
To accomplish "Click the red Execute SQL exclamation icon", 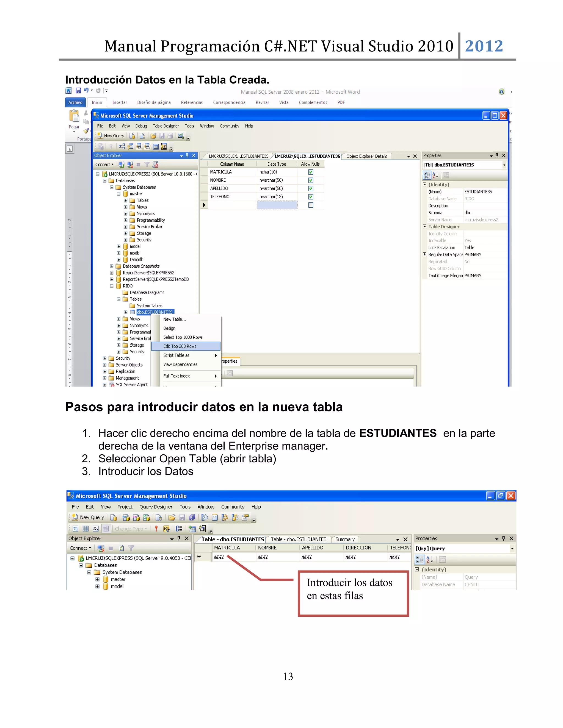I will click(156, 528).
